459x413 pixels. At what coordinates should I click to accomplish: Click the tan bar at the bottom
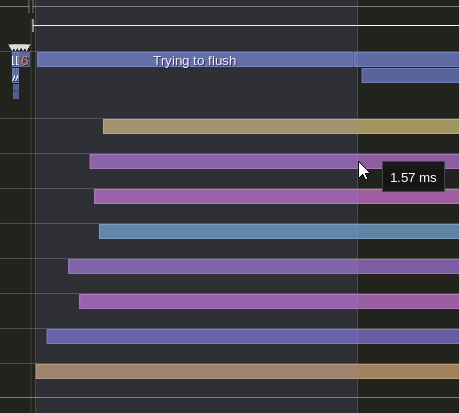pos(247,371)
